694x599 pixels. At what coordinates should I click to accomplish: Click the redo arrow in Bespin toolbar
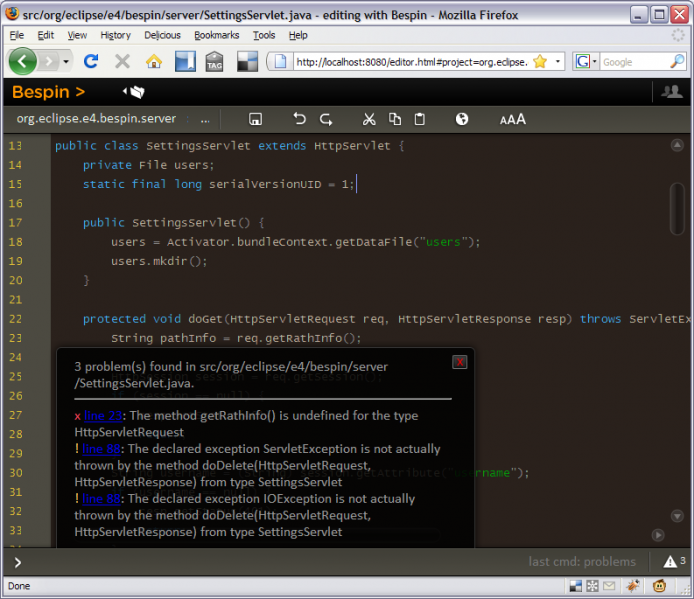coord(326,119)
